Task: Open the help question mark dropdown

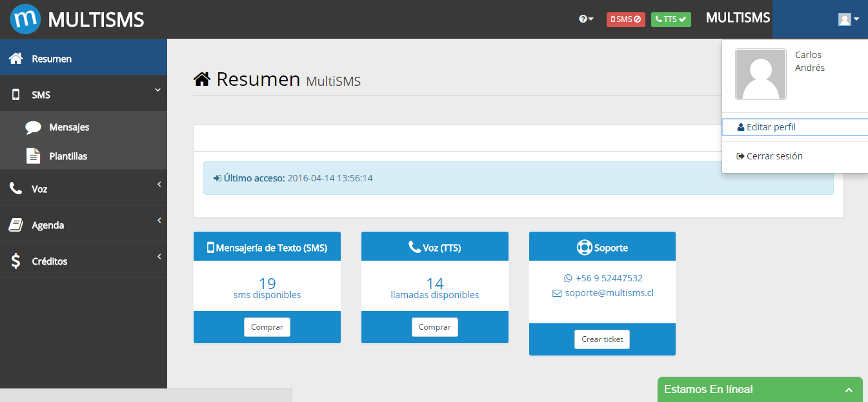Action: [x=586, y=19]
